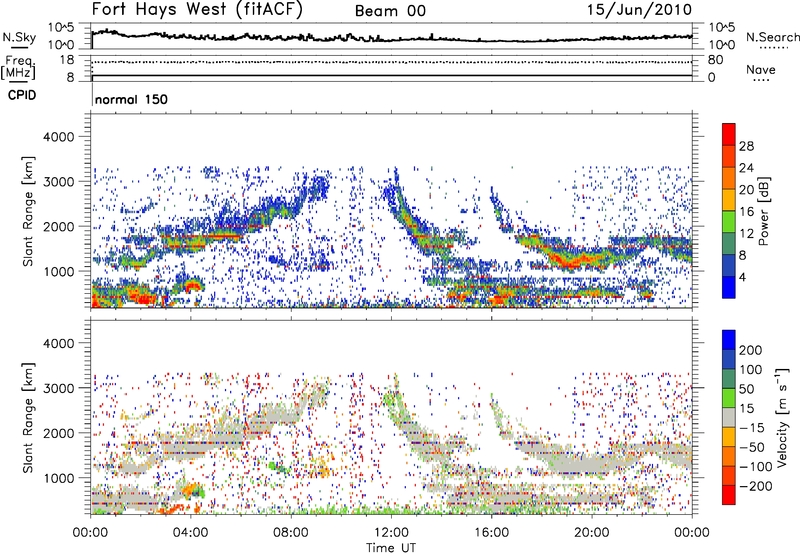
Task: Click the "24" label on power color bar
Action: 746,168
